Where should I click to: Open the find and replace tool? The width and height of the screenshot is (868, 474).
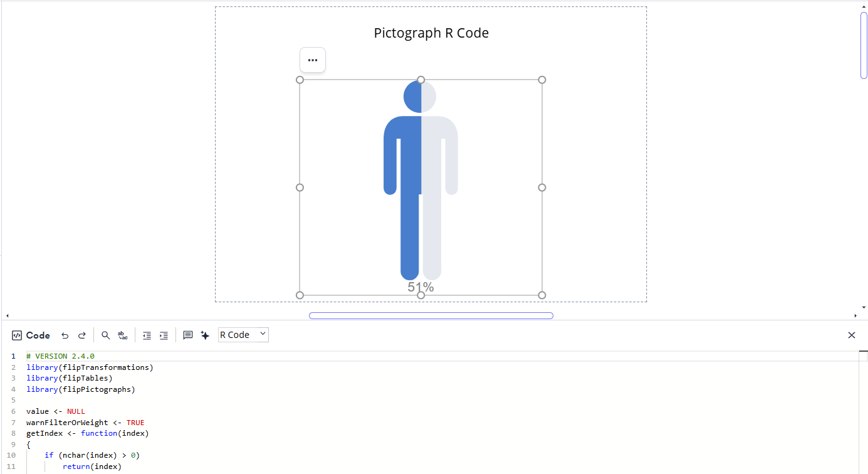click(123, 335)
